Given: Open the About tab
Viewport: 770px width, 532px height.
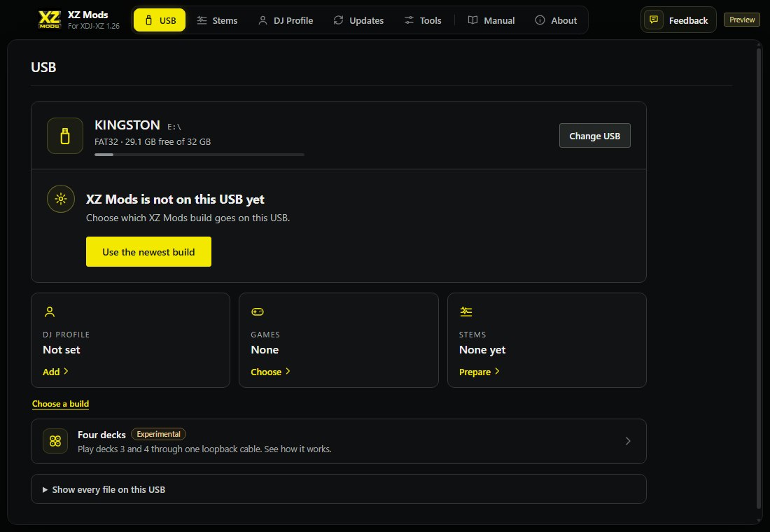Looking at the screenshot, I should point(556,20).
